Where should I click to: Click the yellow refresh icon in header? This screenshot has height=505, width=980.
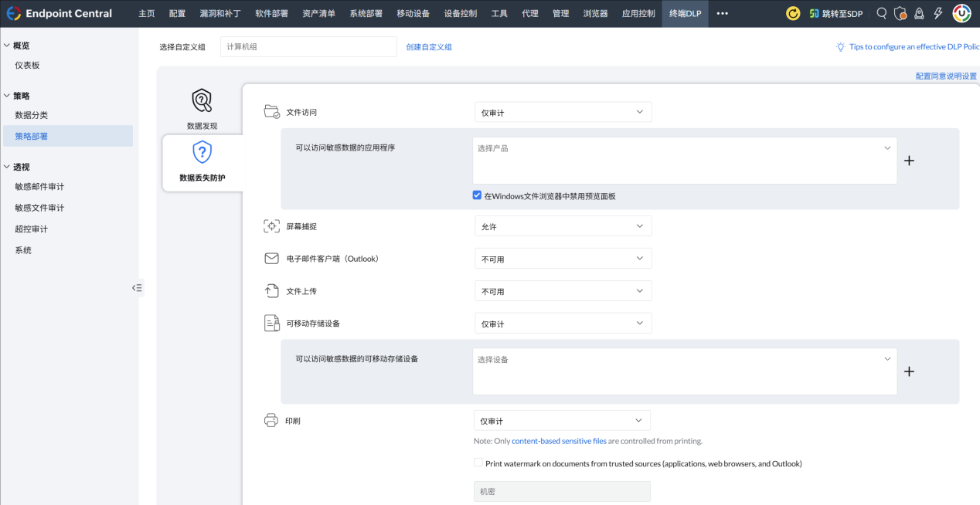pos(792,13)
